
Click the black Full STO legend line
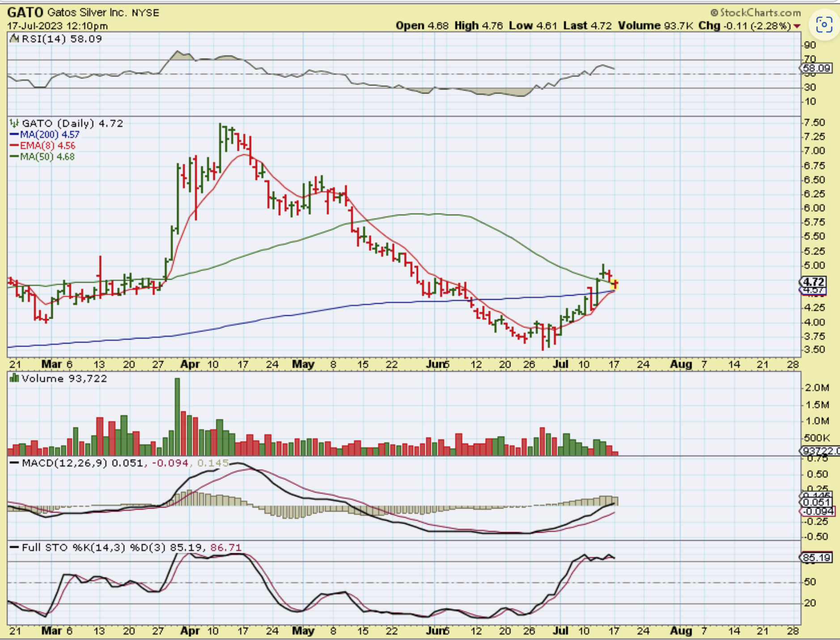point(14,547)
